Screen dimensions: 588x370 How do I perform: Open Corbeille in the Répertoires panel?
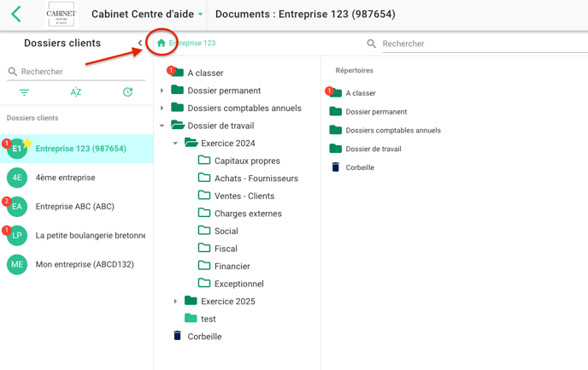(x=359, y=167)
